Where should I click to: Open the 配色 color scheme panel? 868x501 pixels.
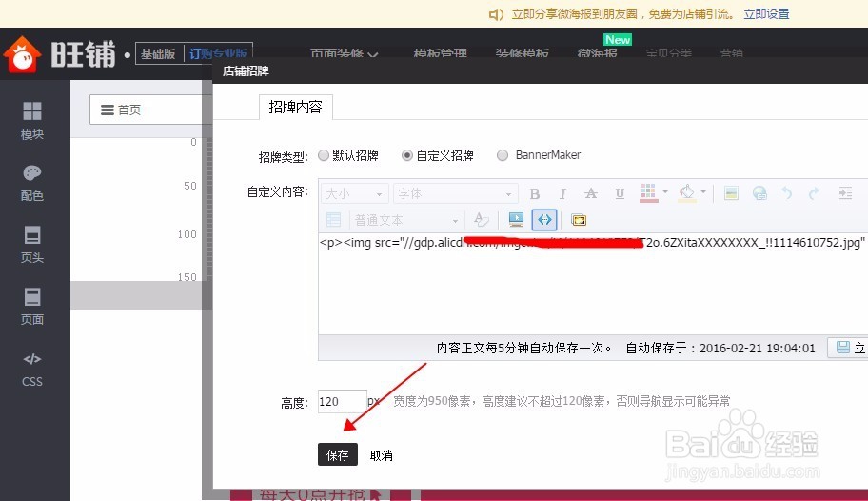pos(32,184)
